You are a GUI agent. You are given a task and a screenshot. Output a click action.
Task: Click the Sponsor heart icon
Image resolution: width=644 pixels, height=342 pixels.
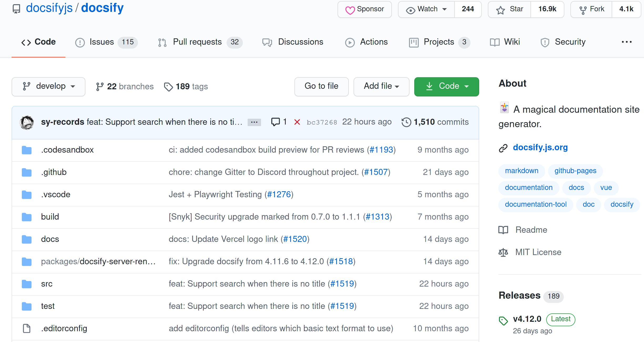pos(350,9)
